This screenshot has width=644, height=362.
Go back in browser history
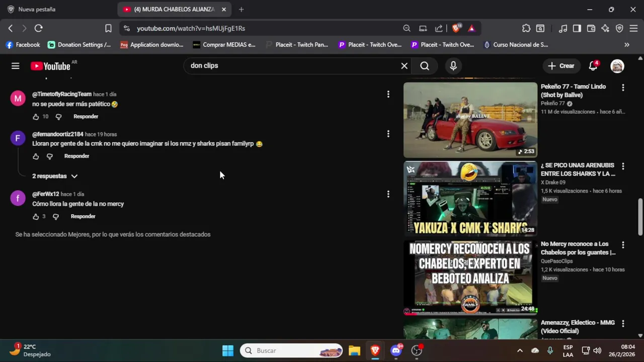10,28
